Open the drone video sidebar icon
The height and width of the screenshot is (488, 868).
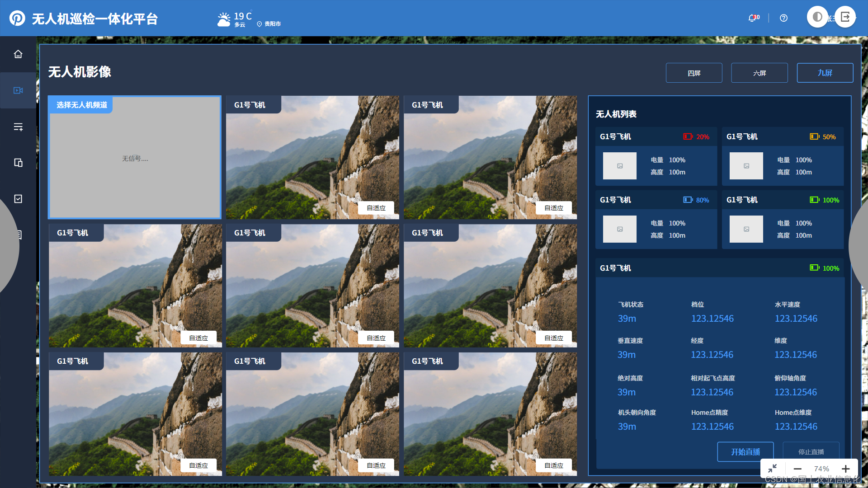18,90
